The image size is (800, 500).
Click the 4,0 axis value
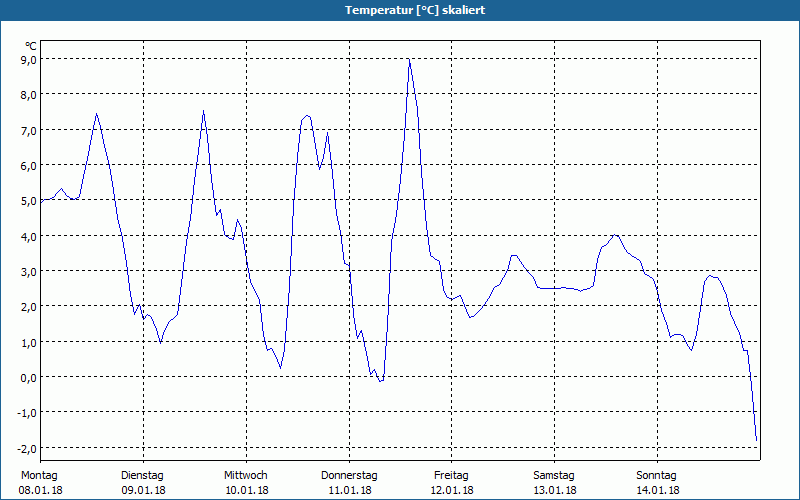(x=29, y=236)
